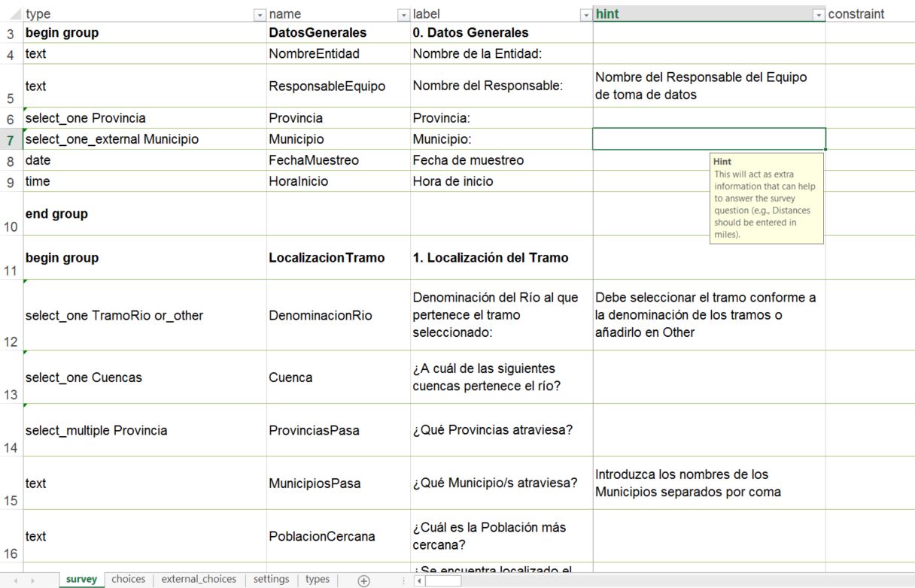This screenshot has width=915, height=588.
Task: Select 'select_one Cuencas' cell
Action: pyautogui.click(x=144, y=377)
